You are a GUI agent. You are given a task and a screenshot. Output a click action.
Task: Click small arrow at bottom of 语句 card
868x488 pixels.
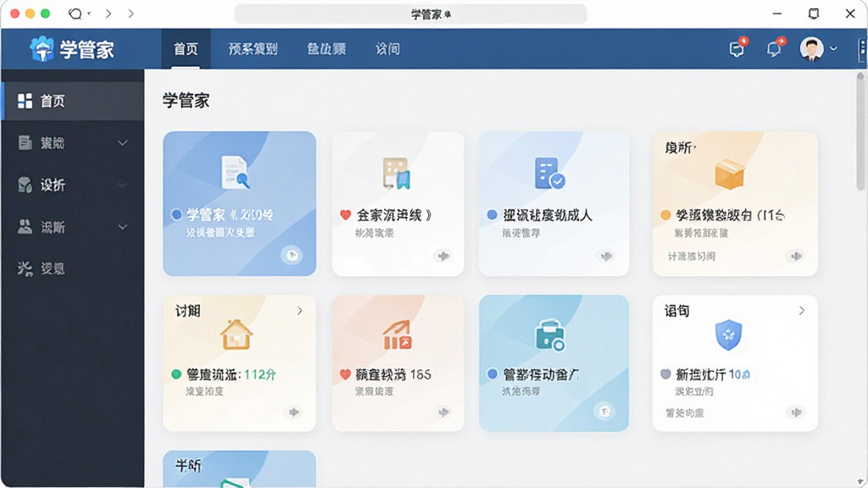click(796, 412)
